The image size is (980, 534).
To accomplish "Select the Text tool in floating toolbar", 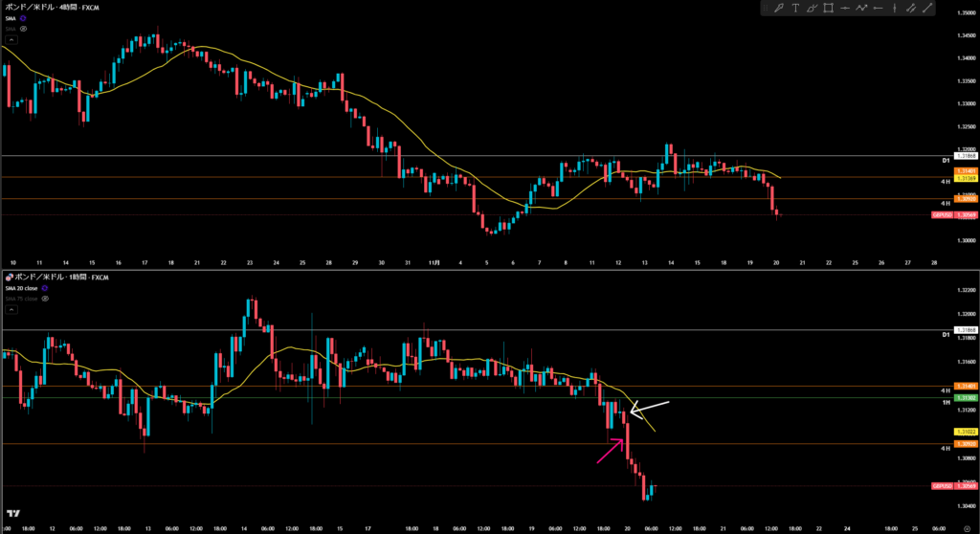I will tap(795, 9).
